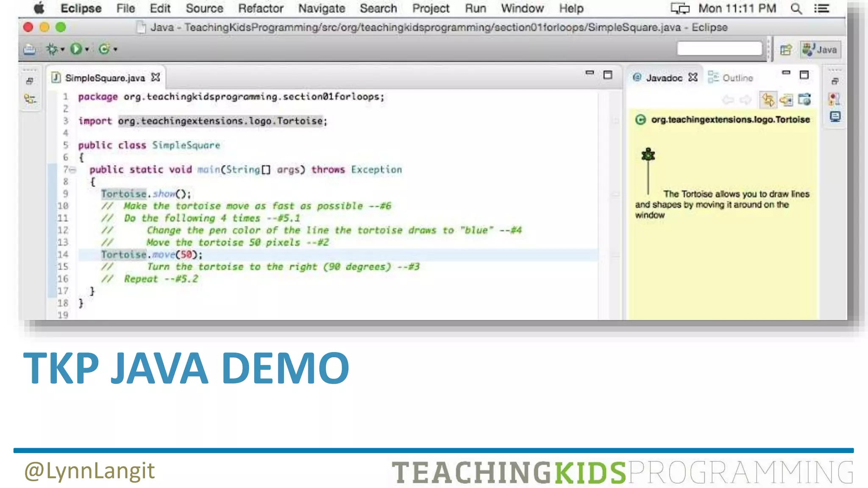Open the red-dot fast view in the right trim
Screen dimensions: 868x488
834,99
